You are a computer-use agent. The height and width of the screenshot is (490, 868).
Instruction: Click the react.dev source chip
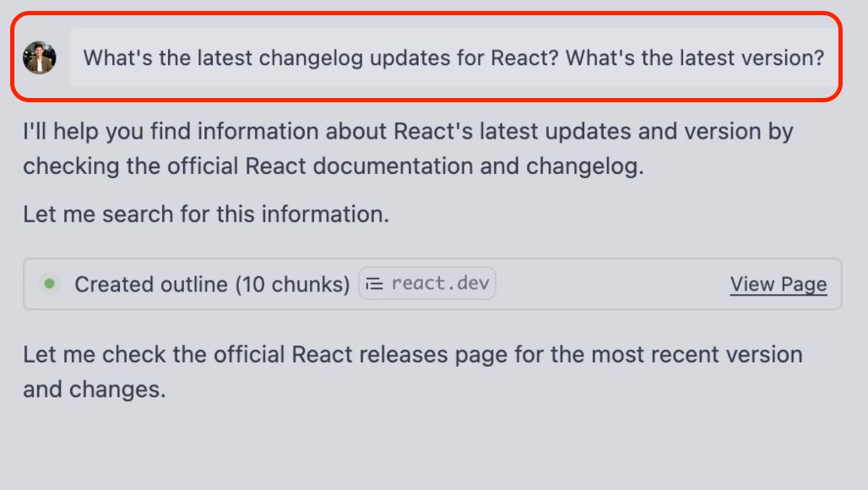click(x=426, y=284)
